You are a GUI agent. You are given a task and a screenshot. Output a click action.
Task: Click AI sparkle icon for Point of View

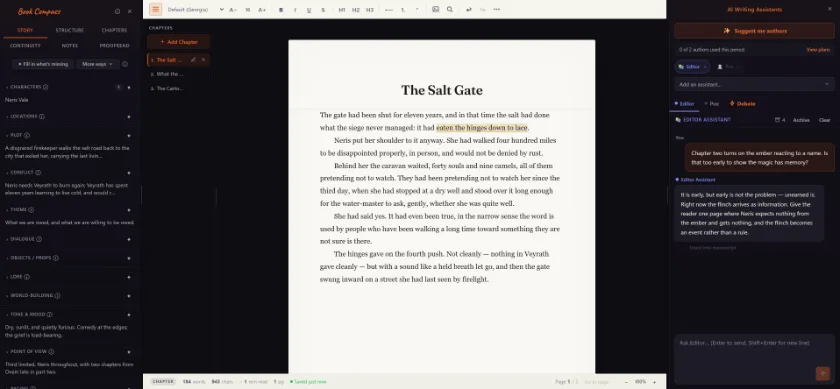pyautogui.click(x=129, y=352)
